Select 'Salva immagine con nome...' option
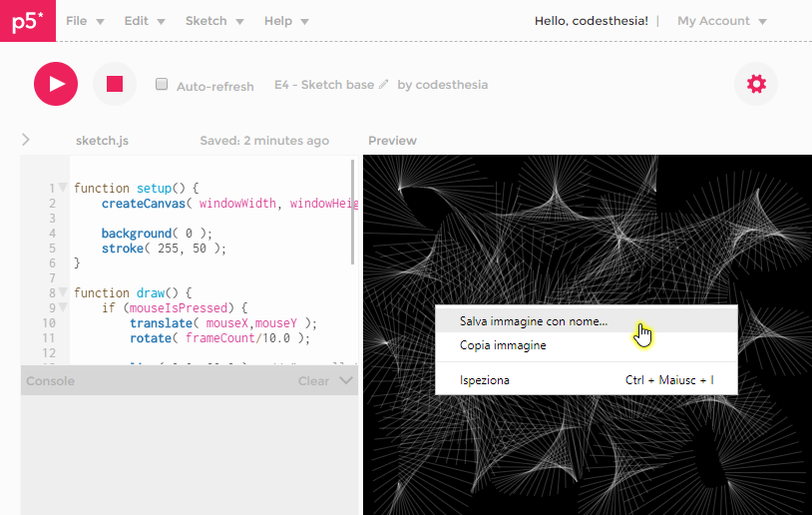This screenshot has height=515, width=812. [534, 321]
